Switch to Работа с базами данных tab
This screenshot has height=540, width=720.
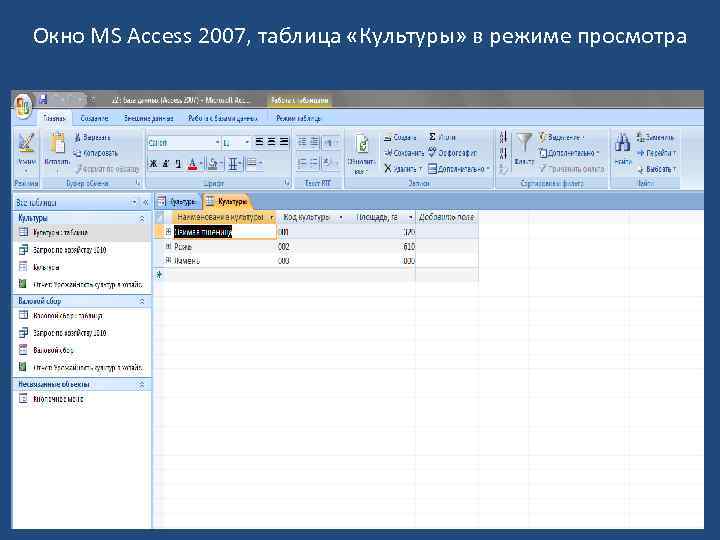pos(222,118)
